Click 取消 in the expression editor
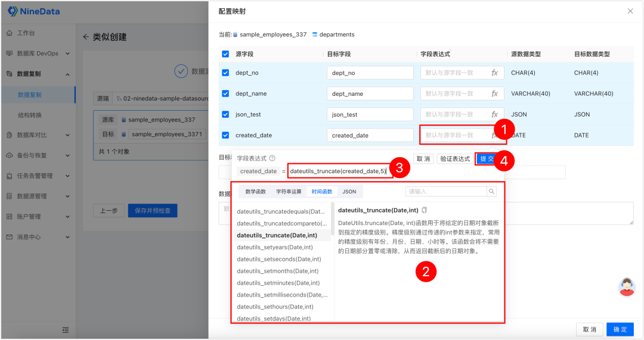The image size is (644, 340). point(423,159)
